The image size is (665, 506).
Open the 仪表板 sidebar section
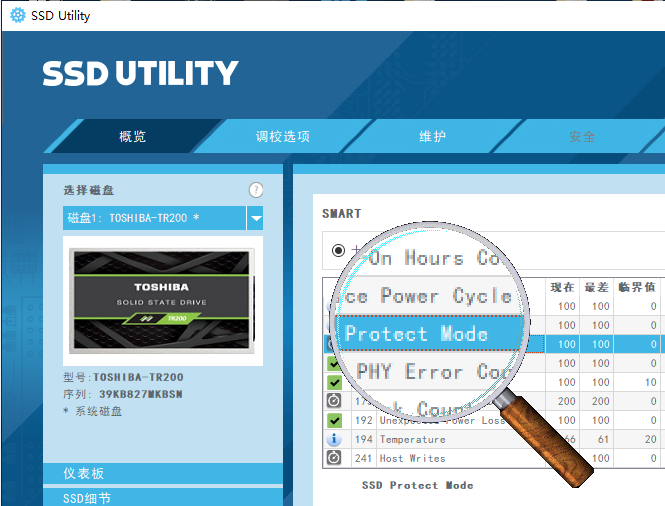[163, 473]
